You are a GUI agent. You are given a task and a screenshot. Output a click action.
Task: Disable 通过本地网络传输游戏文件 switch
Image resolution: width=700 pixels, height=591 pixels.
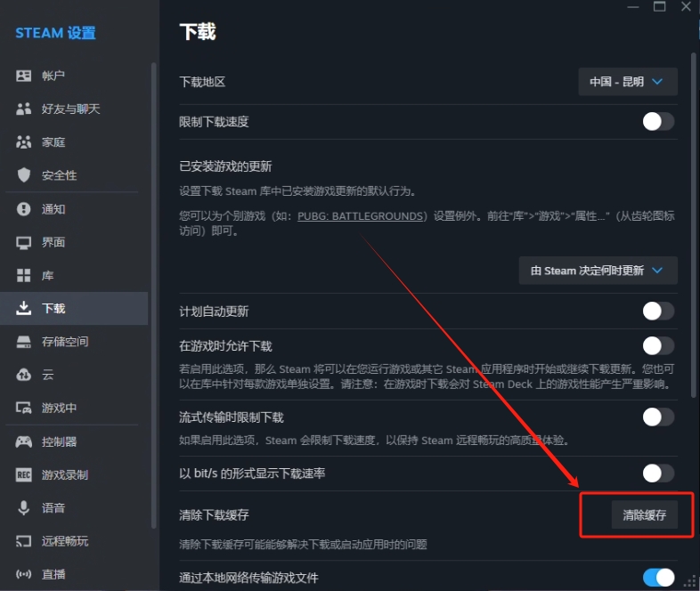[x=658, y=578]
